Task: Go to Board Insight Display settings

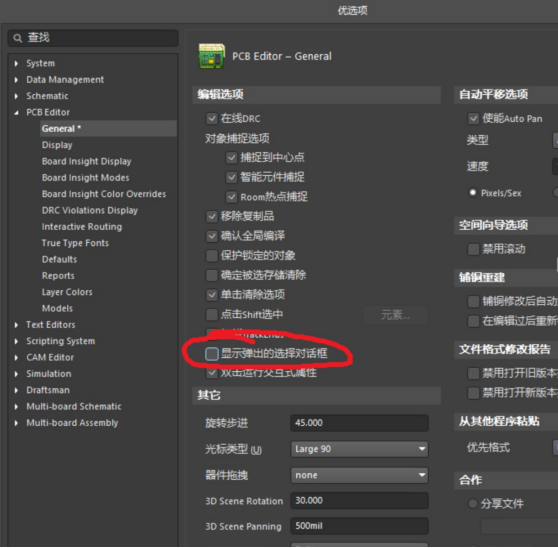Action: click(x=86, y=162)
